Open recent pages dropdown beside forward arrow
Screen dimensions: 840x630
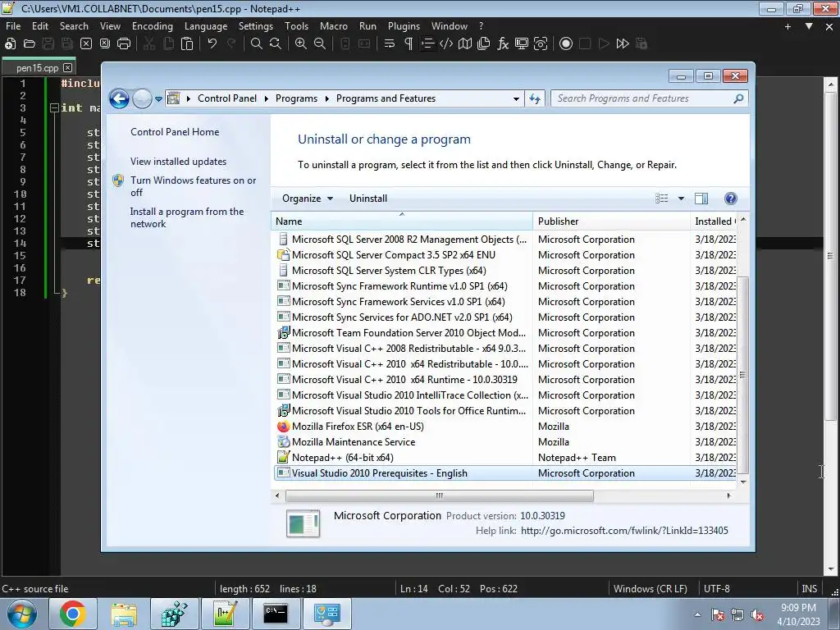[158, 98]
